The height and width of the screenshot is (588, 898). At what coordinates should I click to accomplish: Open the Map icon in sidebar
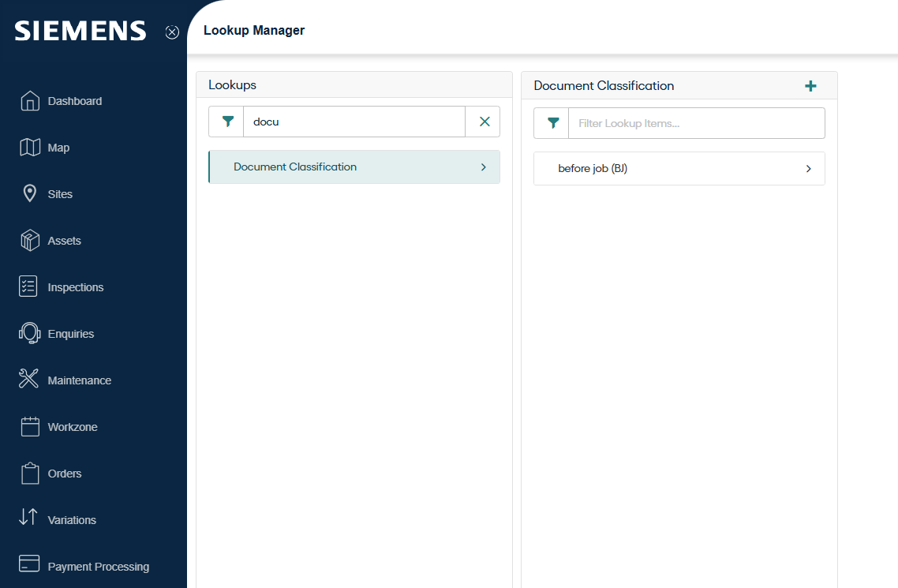(x=30, y=147)
